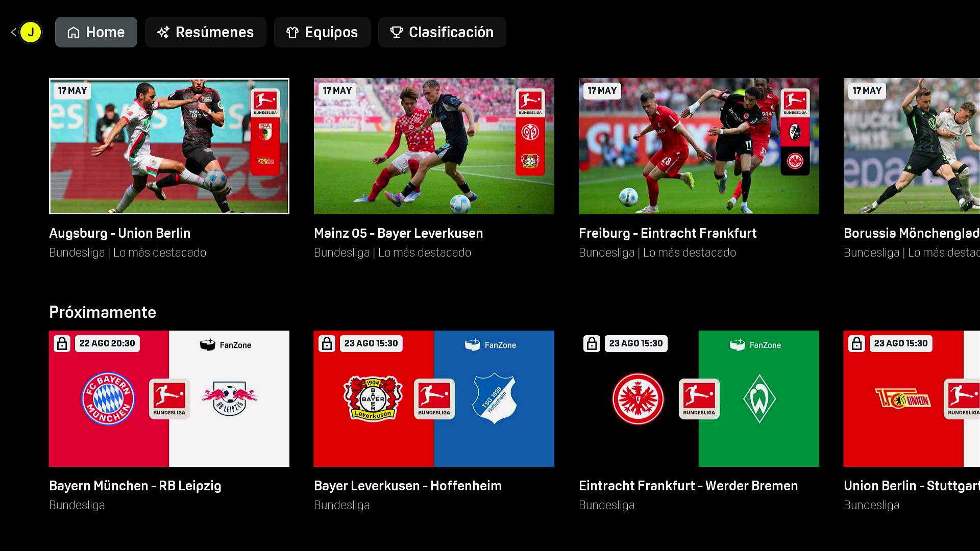Click the lock icon on Union Berlin card
Image resolution: width=980 pixels, height=551 pixels.
coord(856,343)
